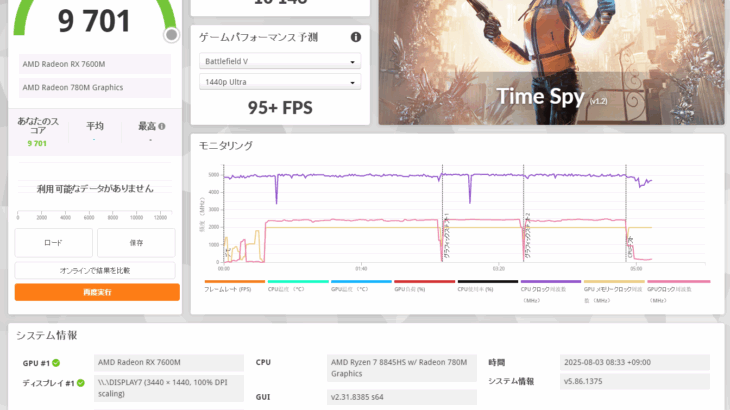This screenshot has height=410, width=730.
Task: Click the 平均 column label
Action: click(95, 126)
